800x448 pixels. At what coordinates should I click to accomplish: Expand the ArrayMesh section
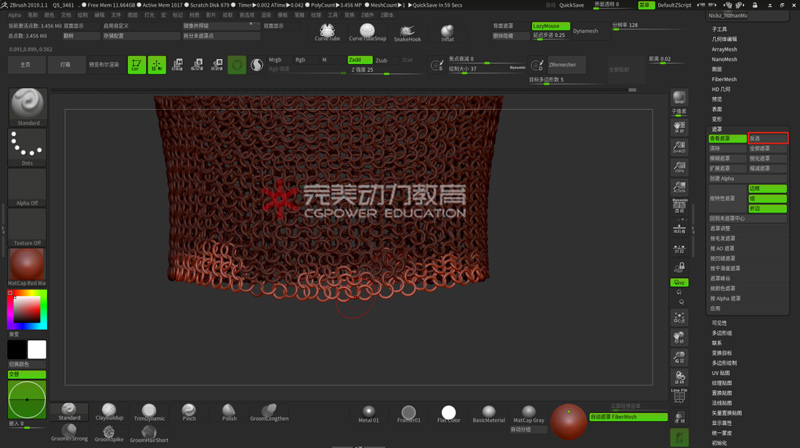point(724,49)
